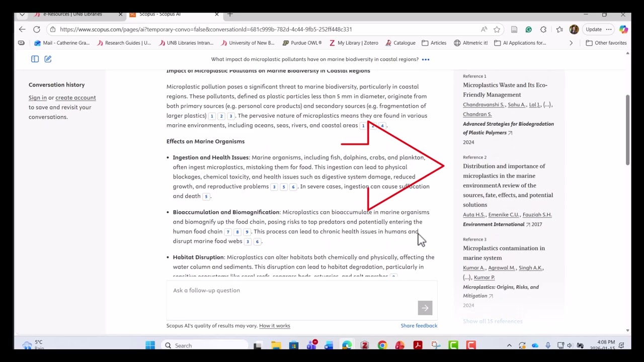Open author Auta H.S. link

tap(473, 215)
